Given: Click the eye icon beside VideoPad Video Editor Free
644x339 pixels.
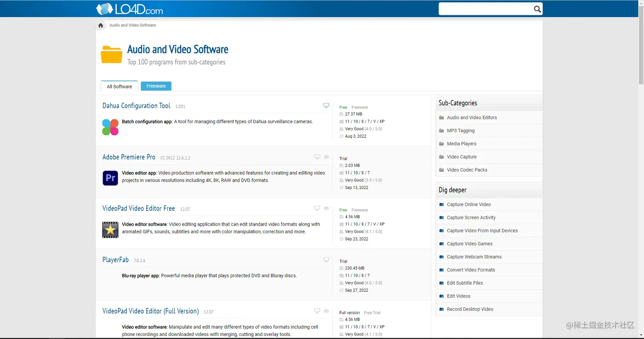Looking at the screenshot, I should point(326,208).
